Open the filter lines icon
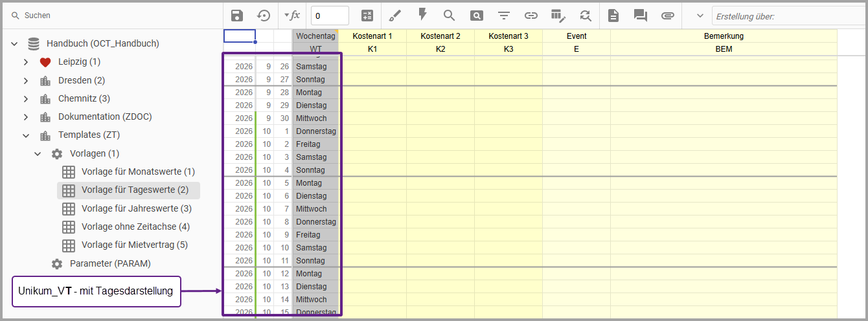Image resolution: width=868 pixels, height=321 pixels. [x=503, y=16]
